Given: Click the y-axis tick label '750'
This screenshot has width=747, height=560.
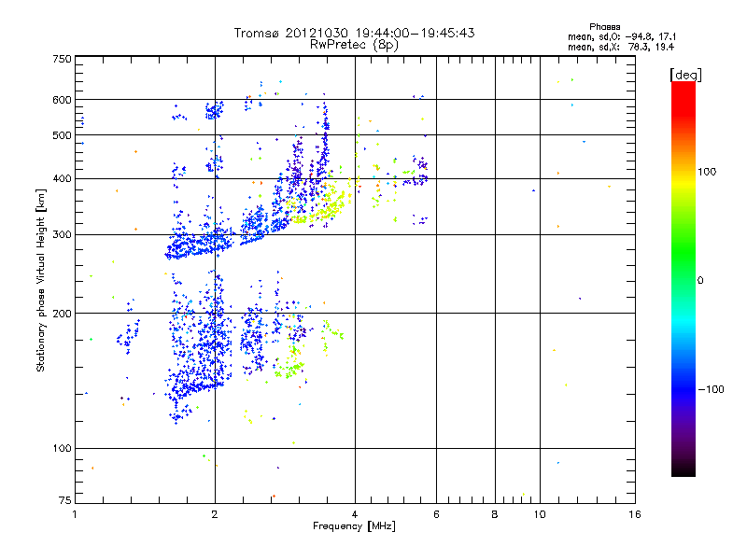Looking at the screenshot, I should tap(62, 59).
